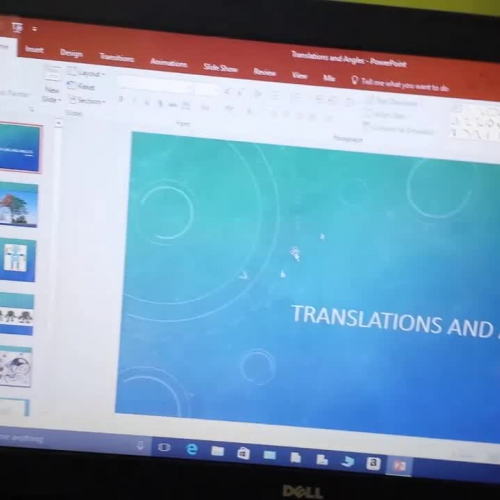Image resolution: width=500 pixels, height=500 pixels.
Task: Select slide 5 thumbnail with cartoon drawing
Action: pos(16,367)
